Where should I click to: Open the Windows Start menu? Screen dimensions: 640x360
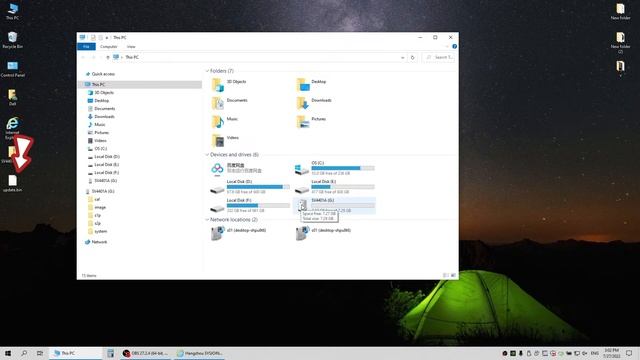click(x=7, y=353)
